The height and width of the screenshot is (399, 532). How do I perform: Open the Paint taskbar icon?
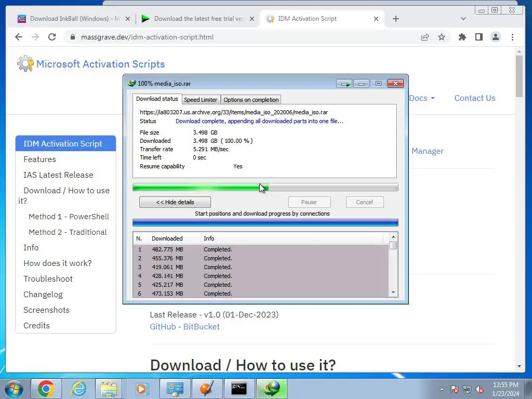(x=207, y=389)
